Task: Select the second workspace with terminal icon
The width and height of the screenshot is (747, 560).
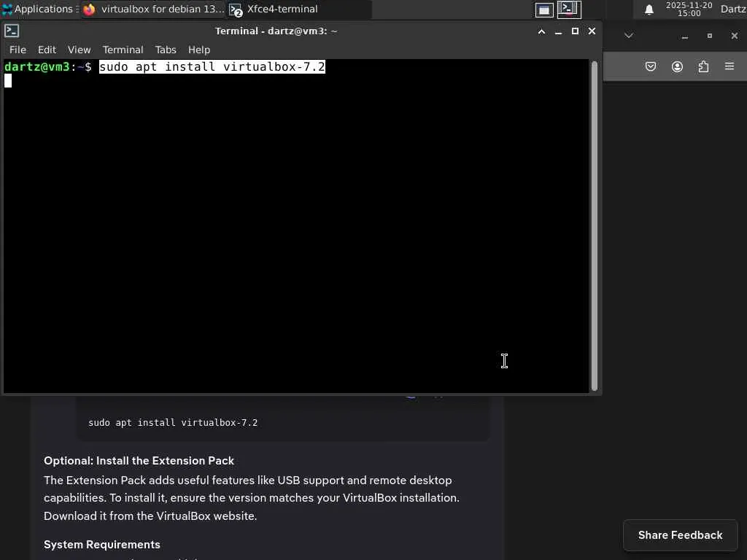Action: (x=569, y=9)
